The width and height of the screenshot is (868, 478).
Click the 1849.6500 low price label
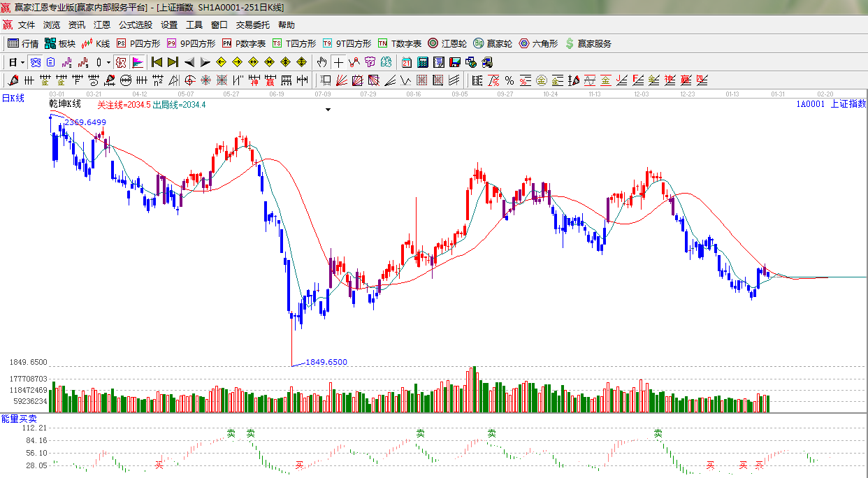pyautogui.click(x=326, y=362)
